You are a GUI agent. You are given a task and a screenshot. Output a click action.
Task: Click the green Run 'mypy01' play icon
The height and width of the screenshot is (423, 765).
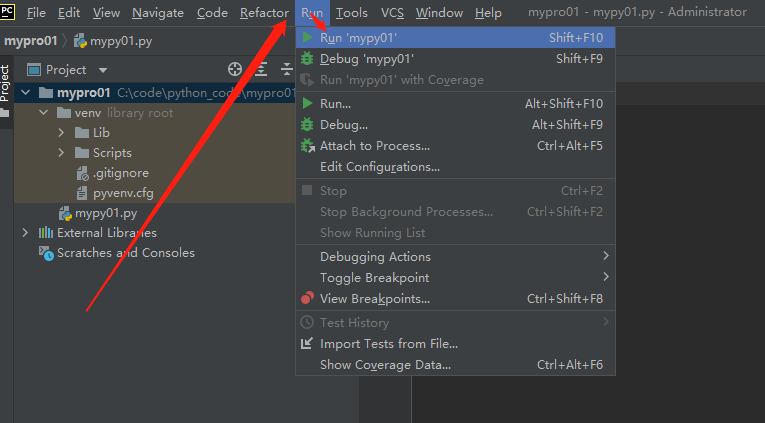pyautogui.click(x=307, y=37)
